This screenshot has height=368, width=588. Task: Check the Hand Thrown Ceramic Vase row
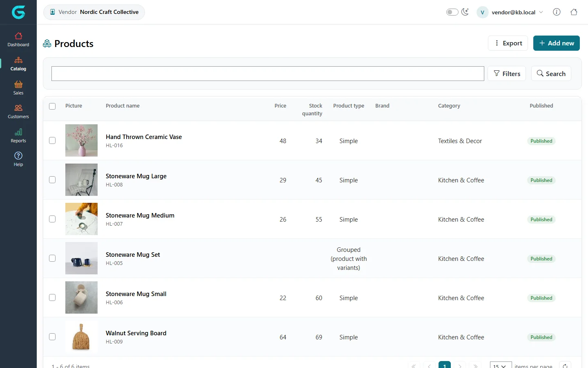point(52,141)
